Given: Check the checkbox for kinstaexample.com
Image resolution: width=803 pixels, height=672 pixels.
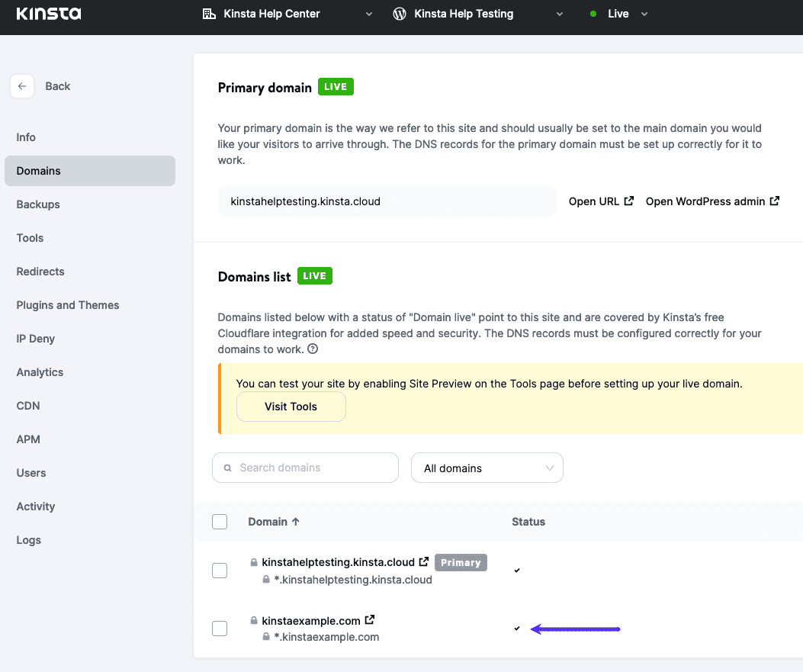Looking at the screenshot, I should click(220, 628).
